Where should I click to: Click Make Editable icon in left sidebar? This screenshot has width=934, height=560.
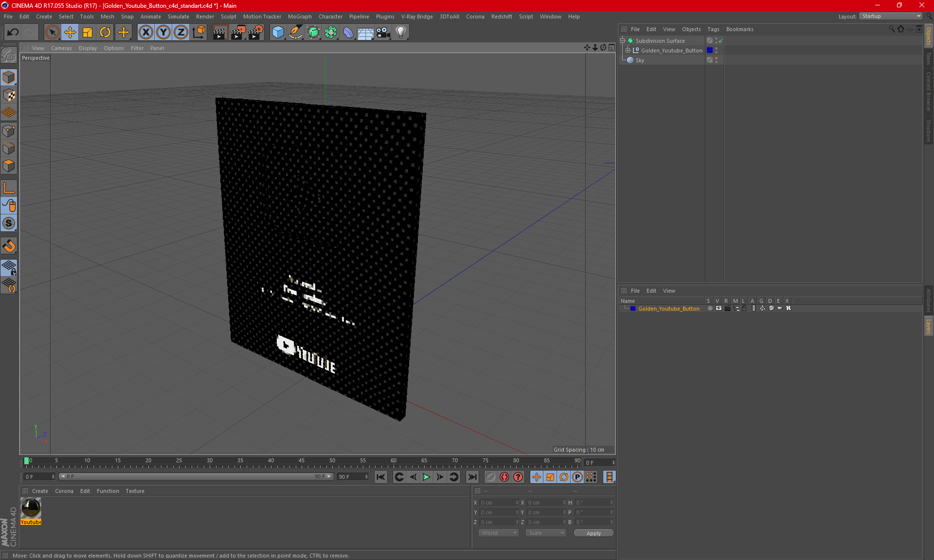9,55
